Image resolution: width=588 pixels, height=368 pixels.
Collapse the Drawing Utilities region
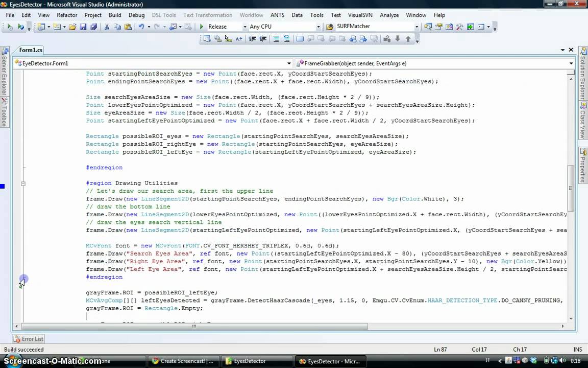pos(23,183)
